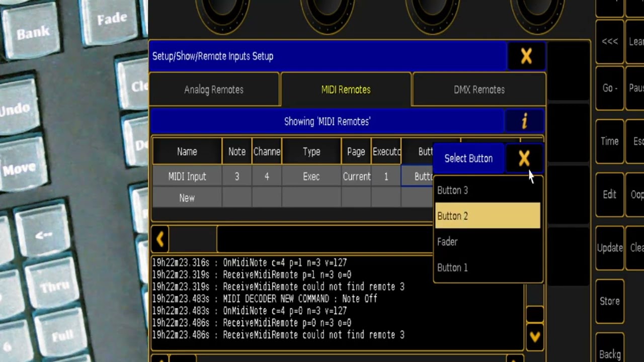Click the Update button
The width and height of the screenshot is (644, 362).
(x=610, y=248)
